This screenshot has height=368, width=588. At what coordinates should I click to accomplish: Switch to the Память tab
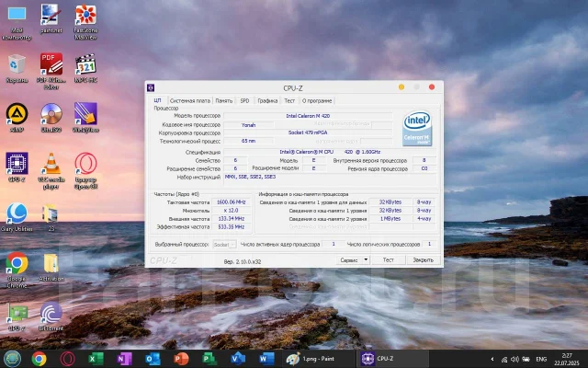[x=224, y=100]
